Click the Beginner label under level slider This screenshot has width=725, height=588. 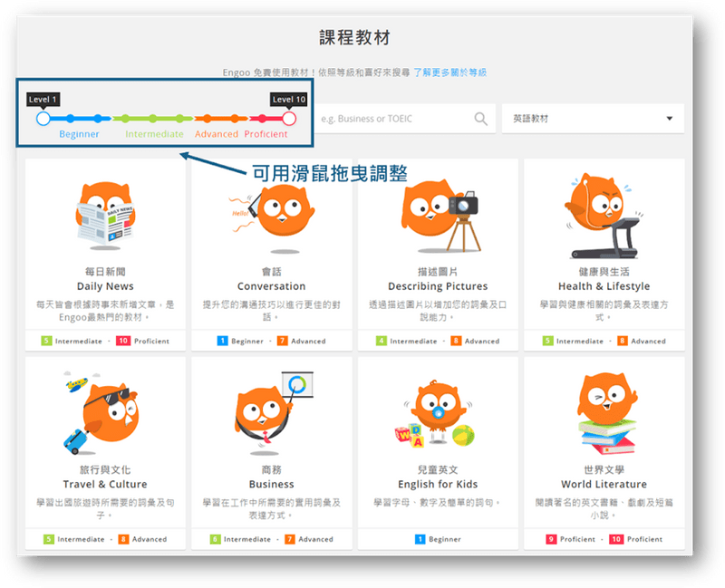[79, 134]
